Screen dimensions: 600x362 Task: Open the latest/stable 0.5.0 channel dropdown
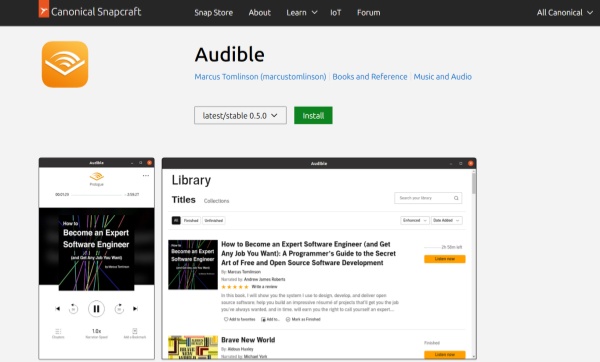point(240,115)
